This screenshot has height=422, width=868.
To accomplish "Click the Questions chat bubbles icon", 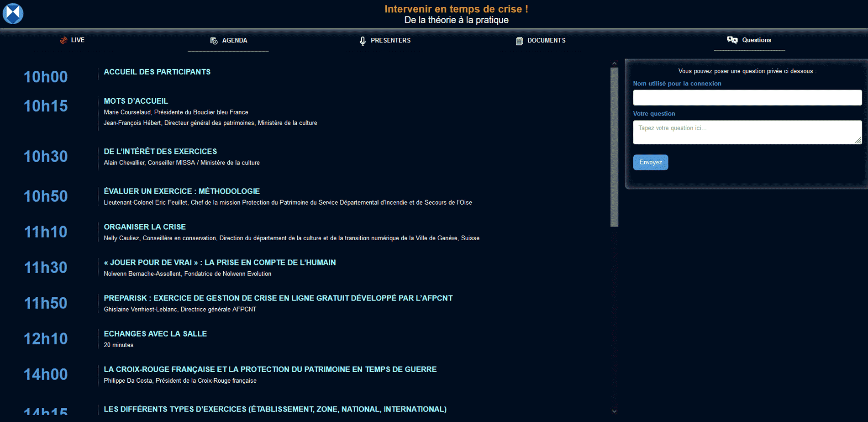I will 732,40.
